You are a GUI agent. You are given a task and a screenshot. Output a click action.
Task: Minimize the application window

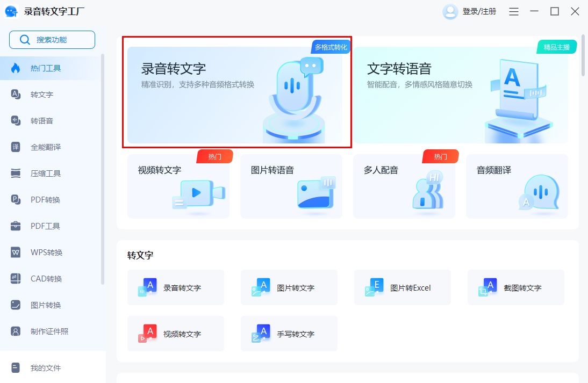534,12
